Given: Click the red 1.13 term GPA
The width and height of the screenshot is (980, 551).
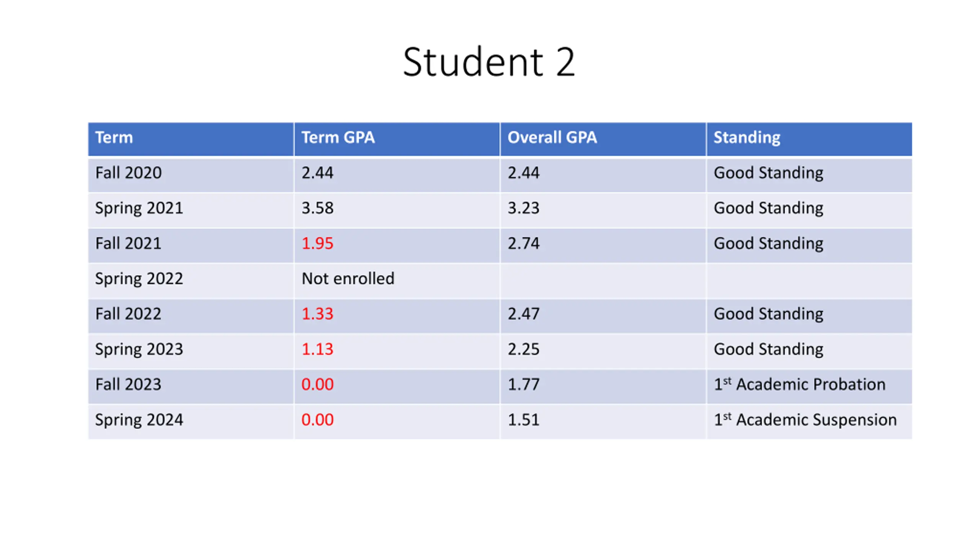Looking at the screenshot, I should point(317,349).
